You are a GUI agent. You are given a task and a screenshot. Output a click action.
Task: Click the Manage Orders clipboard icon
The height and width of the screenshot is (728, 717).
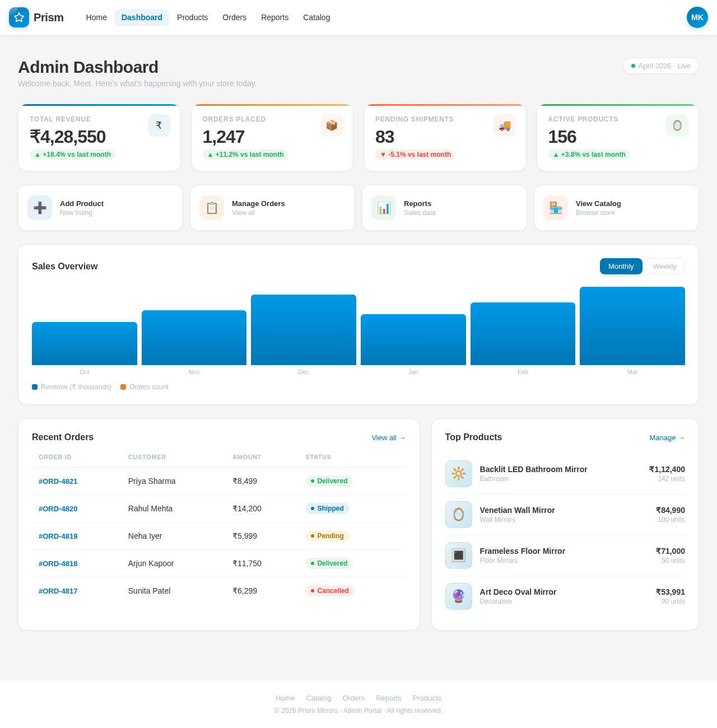pyautogui.click(x=212, y=208)
